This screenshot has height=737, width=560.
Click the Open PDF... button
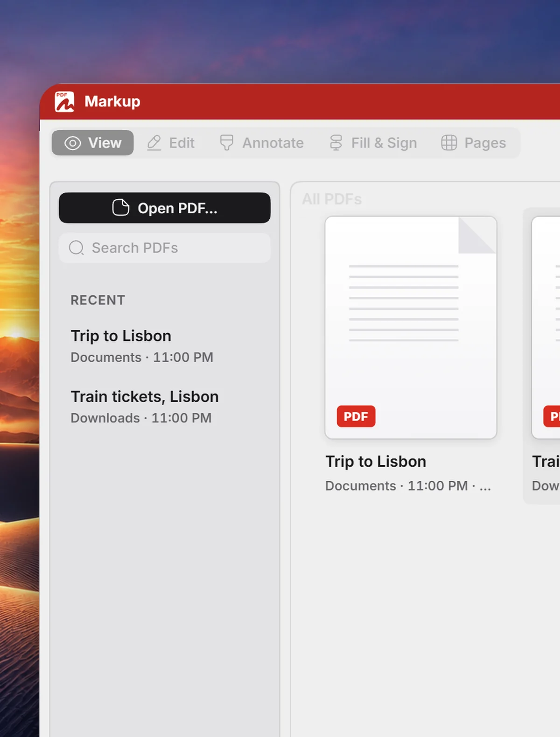(x=165, y=208)
